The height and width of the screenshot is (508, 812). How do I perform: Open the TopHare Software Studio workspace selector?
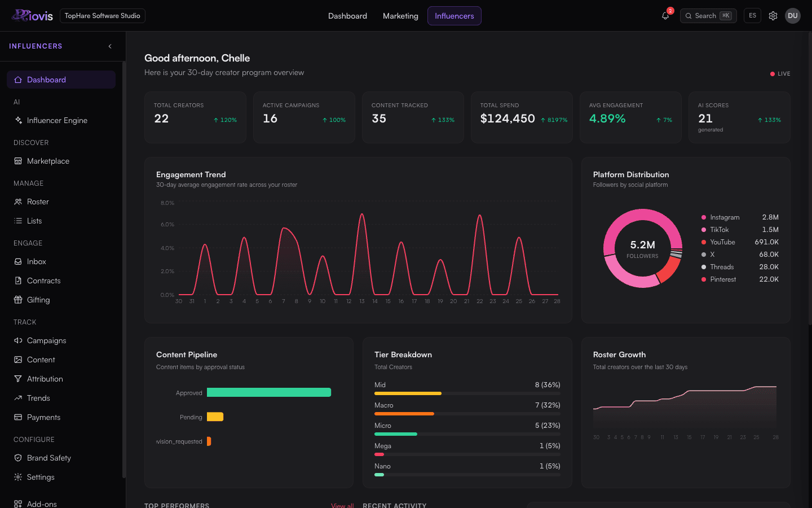point(102,16)
